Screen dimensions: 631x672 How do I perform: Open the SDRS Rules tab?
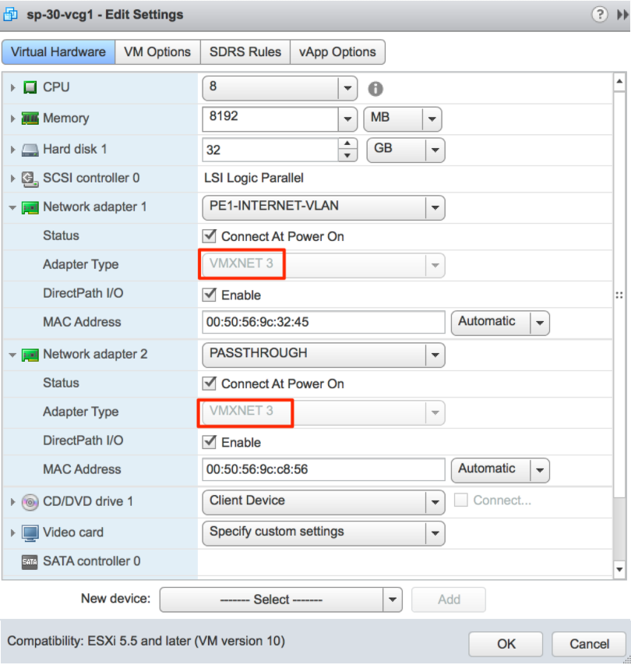(x=245, y=52)
